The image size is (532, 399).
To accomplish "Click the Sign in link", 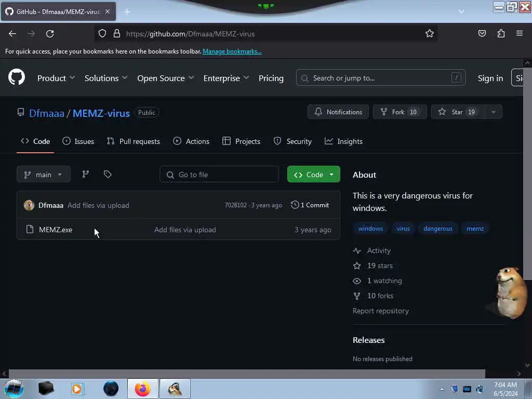I will 490,78.
